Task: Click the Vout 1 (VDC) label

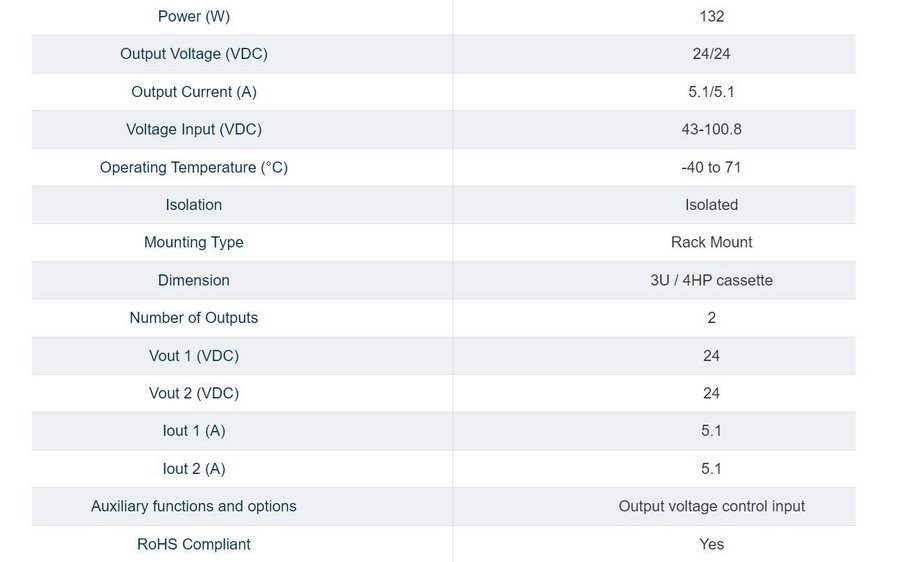Action: point(194,356)
